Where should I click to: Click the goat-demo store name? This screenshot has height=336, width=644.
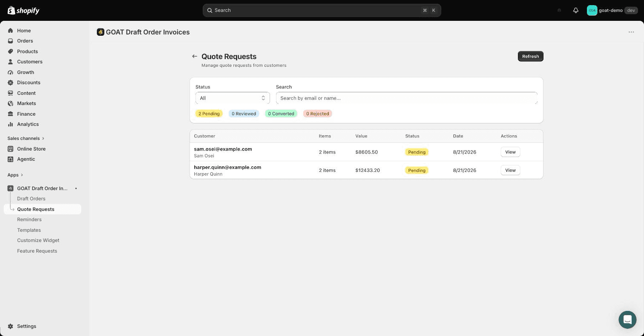click(611, 10)
